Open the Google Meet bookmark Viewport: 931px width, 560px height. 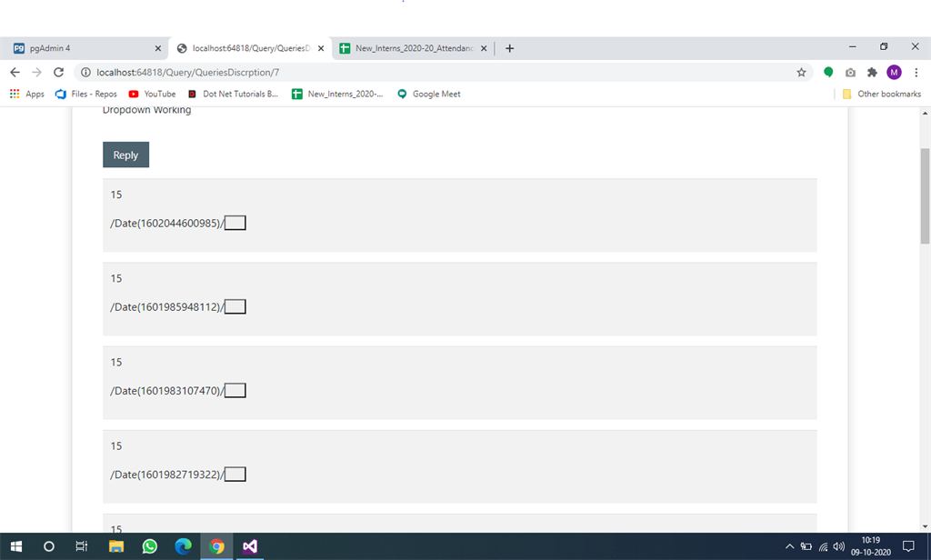[x=428, y=94]
